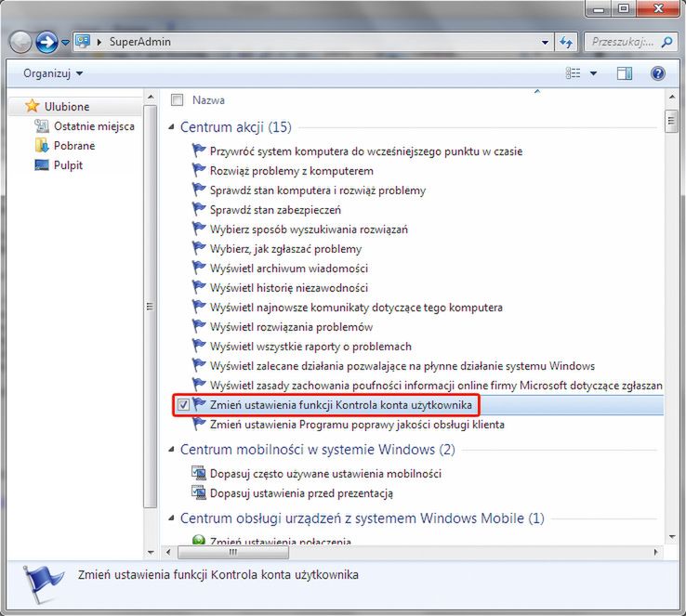Open Sprawdź stan zabezpieczeń
Image resolution: width=686 pixels, height=616 pixels.
tap(275, 210)
